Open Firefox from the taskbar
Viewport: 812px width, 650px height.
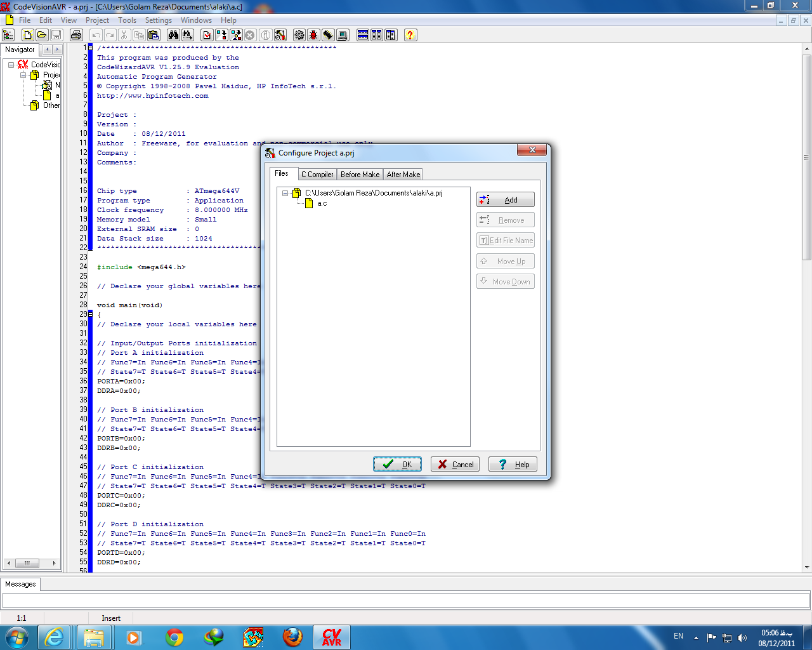point(292,637)
